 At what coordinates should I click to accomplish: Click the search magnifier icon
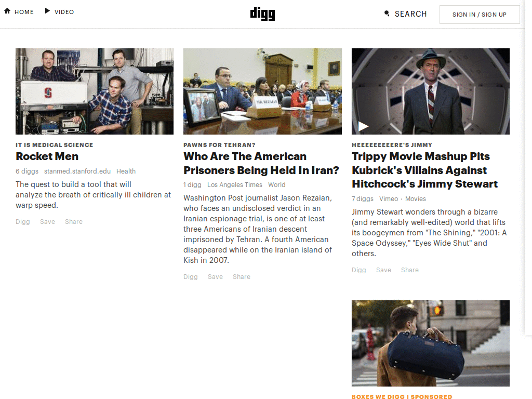[x=387, y=14]
